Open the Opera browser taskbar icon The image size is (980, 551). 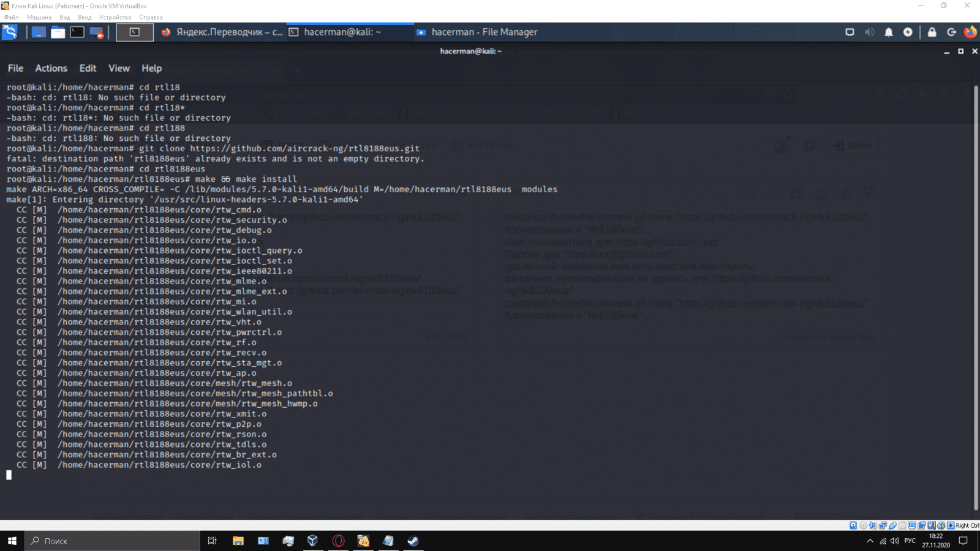pos(338,541)
